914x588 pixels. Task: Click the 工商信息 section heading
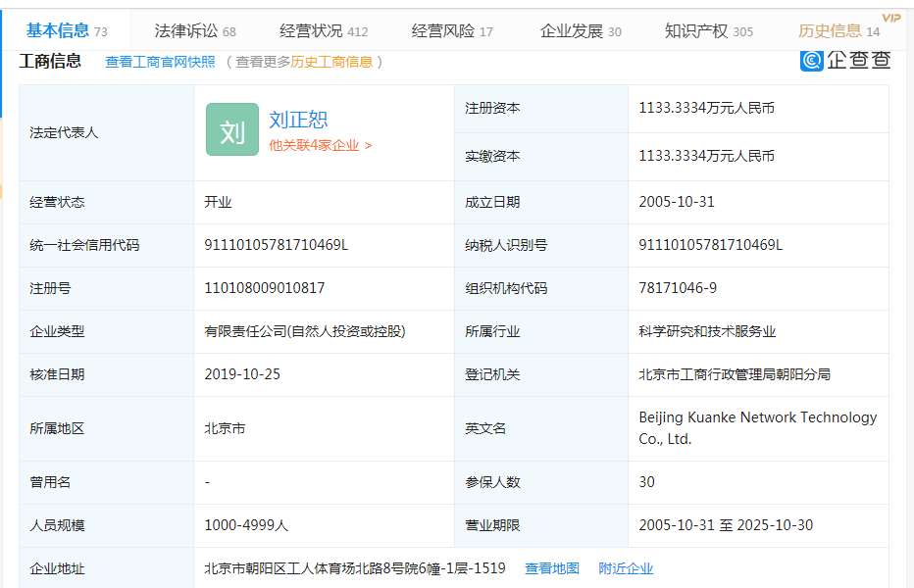click(50, 61)
